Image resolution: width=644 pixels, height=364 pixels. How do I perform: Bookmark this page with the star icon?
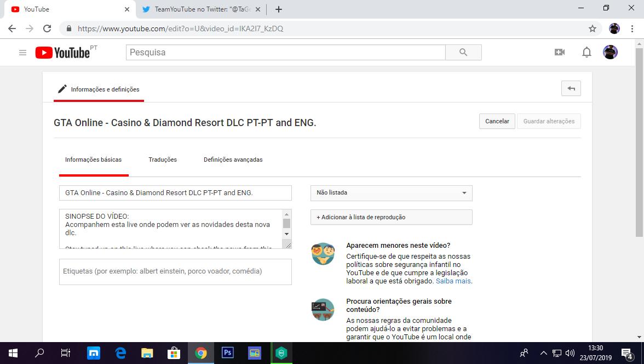point(593,29)
